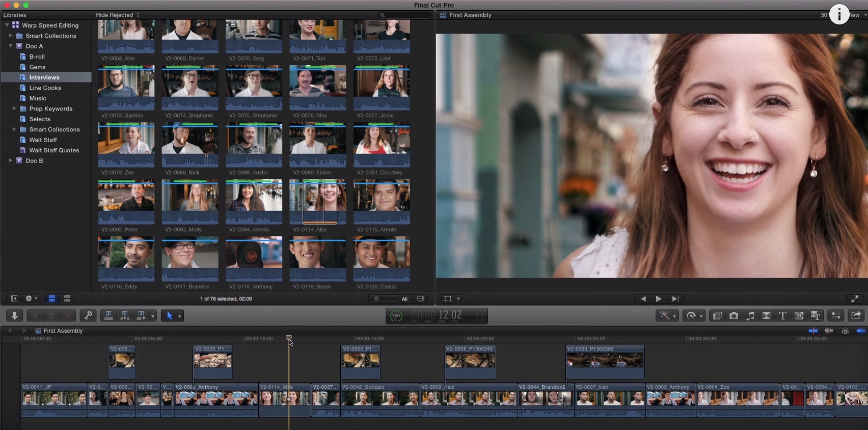Viewport: 868px width, 430px height.
Task: Show the Effects Browser
Action: tap(717, 316)
